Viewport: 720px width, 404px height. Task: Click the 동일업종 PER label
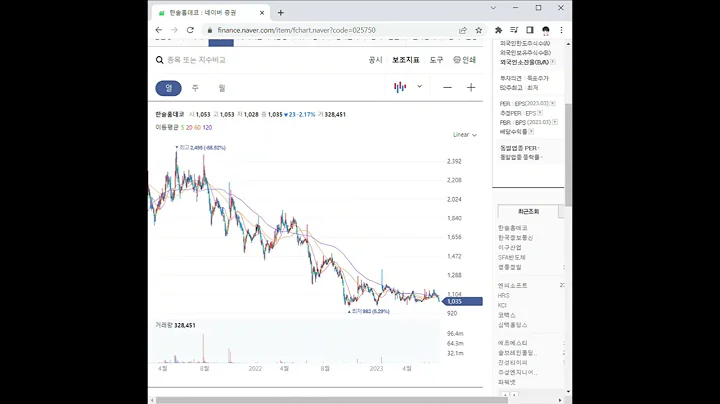tap(518, 148)
